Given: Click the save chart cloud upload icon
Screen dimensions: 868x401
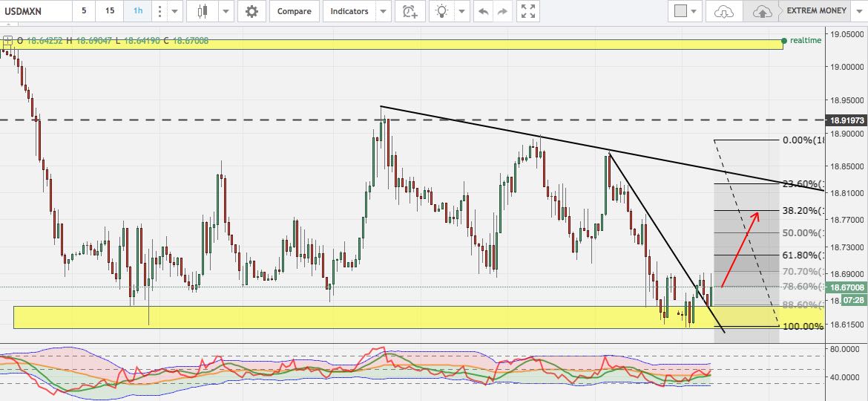Looking at the screenshot, I should (762, 11).
